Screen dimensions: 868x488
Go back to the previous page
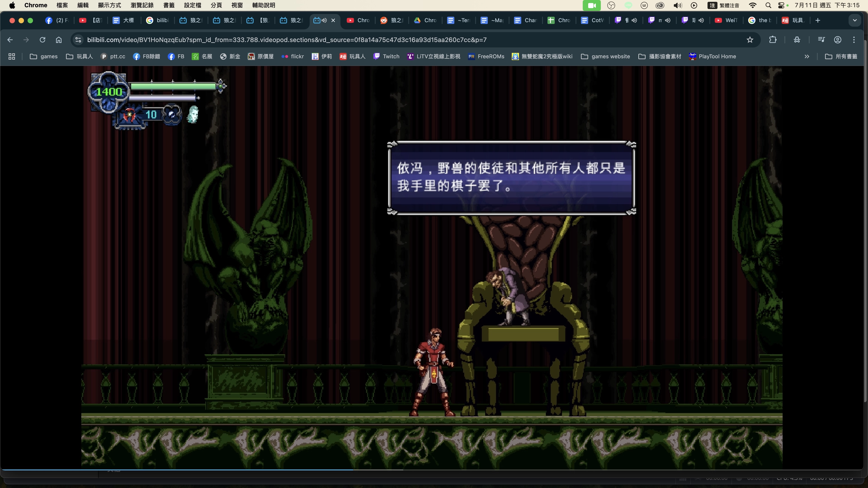pos(10,40)
